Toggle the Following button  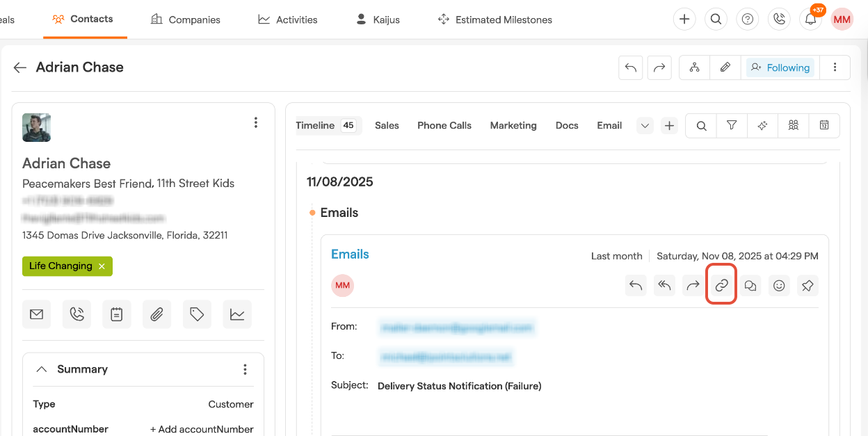pos(780,67)
